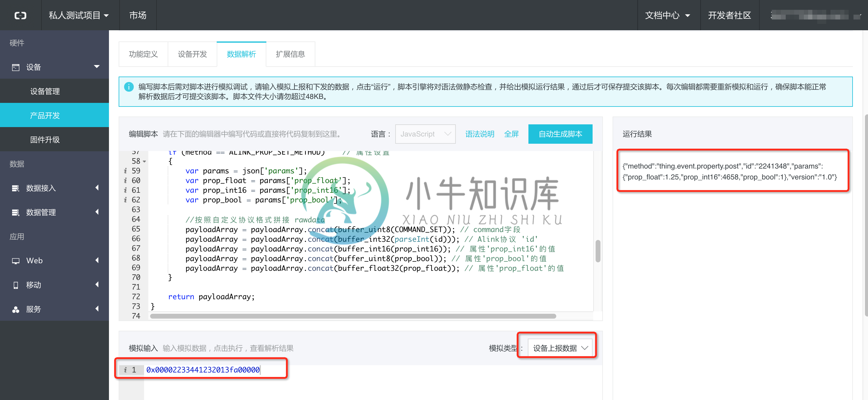Click the info marker on line 60

(125, 181)
